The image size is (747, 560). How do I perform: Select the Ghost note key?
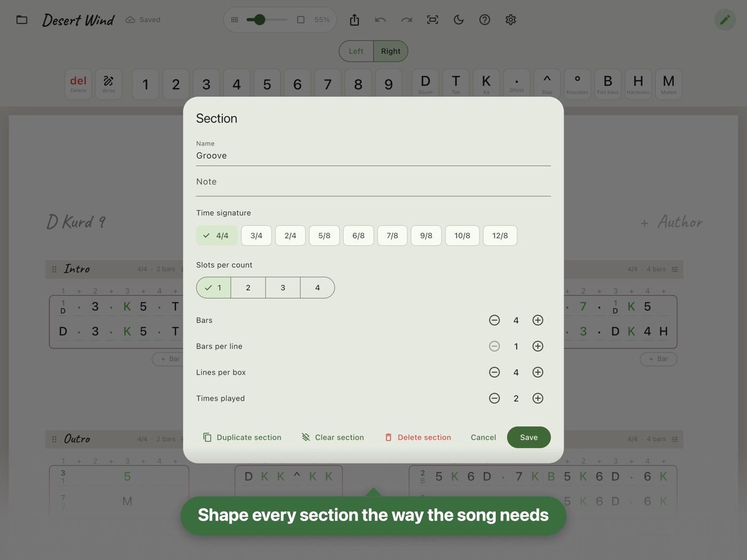click(x=516, y=84)
